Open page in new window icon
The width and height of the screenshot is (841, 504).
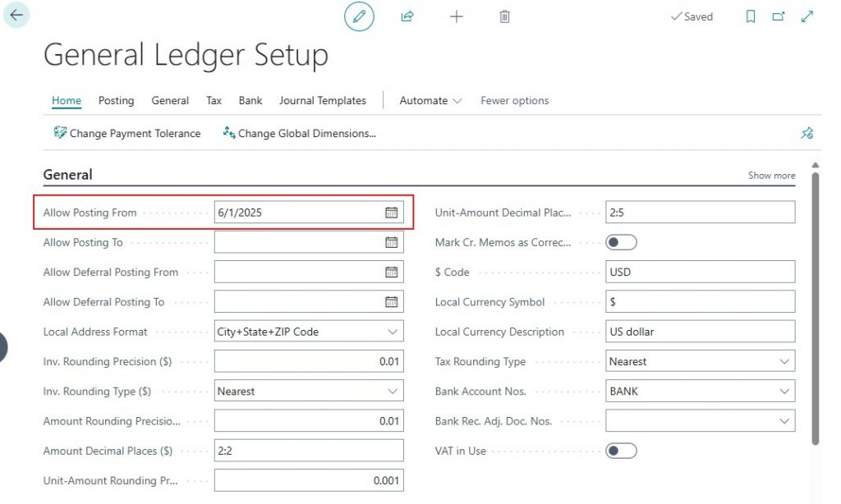pos(779,16)
